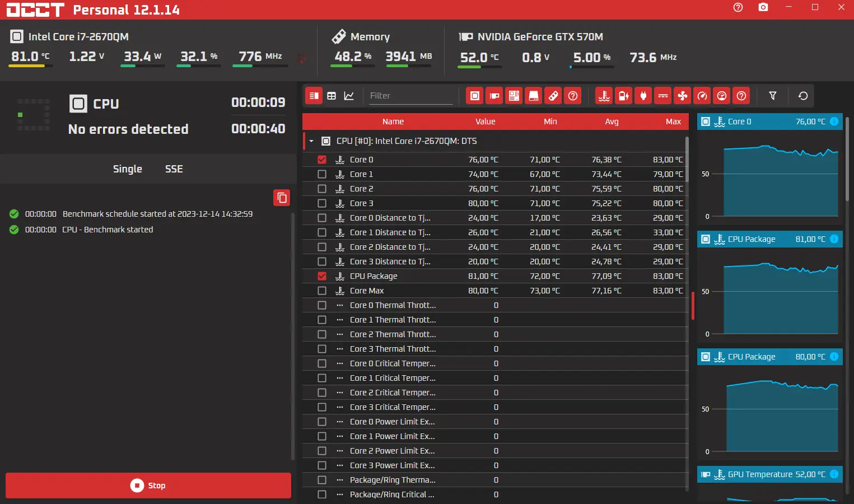Collapse the CPU [#0] Intel Core i7-2670QM group

click(311, 141)
